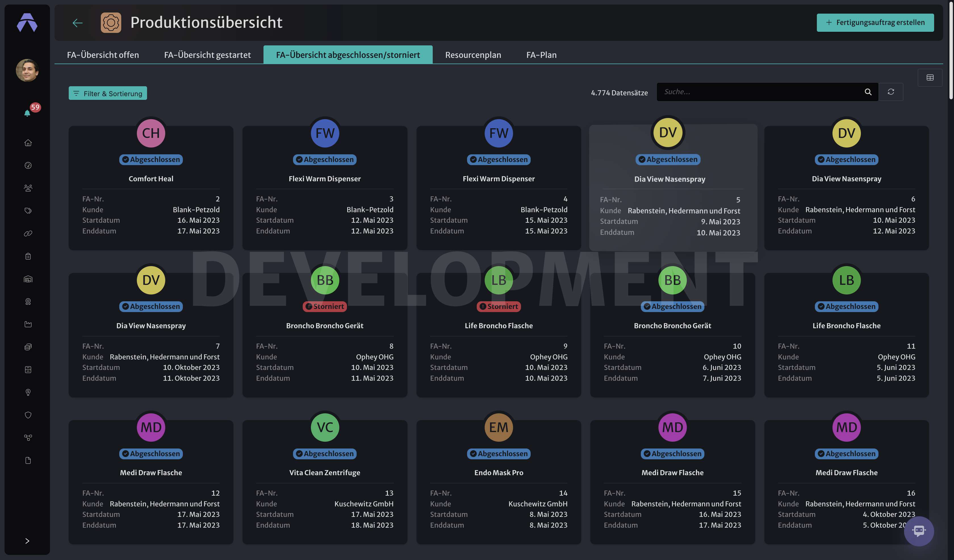Click Enddatum 18. Mai 2023 on card 13

click(x=372, y=525)
